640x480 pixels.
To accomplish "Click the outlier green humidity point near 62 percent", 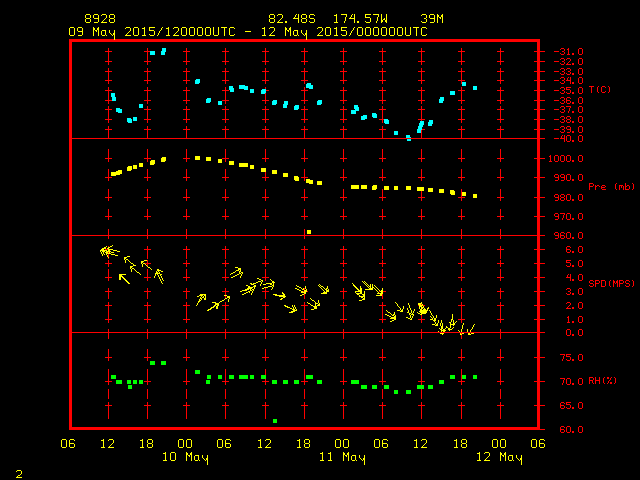I will 275,421.
